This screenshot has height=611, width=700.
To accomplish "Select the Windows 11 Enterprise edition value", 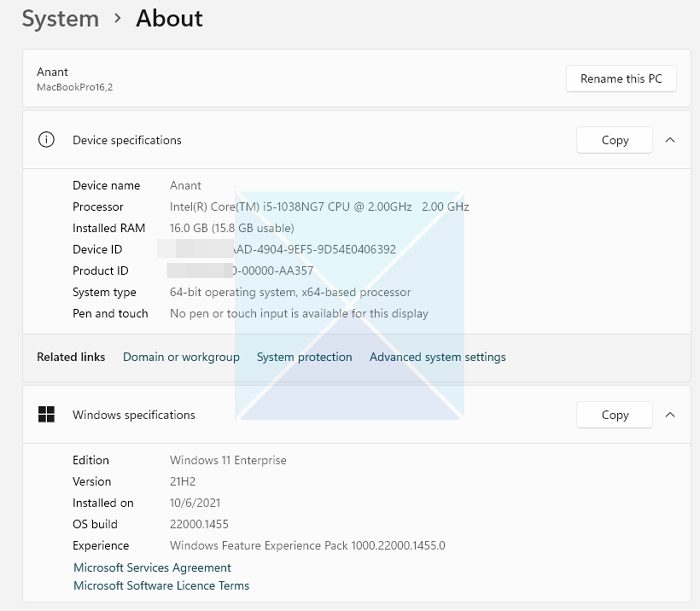I will click(228, 460).
